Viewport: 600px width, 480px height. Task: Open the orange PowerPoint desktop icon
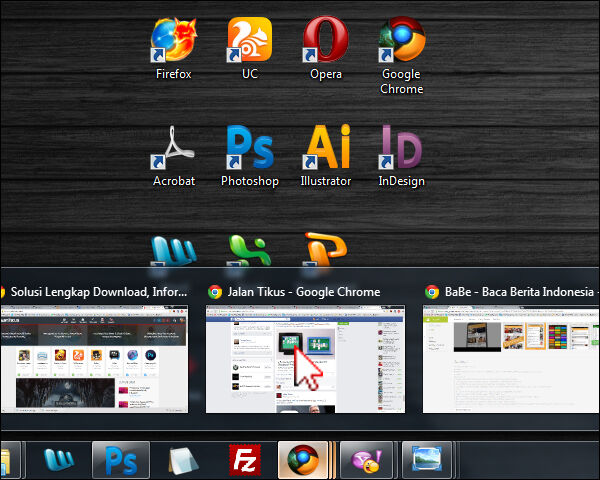326,250
